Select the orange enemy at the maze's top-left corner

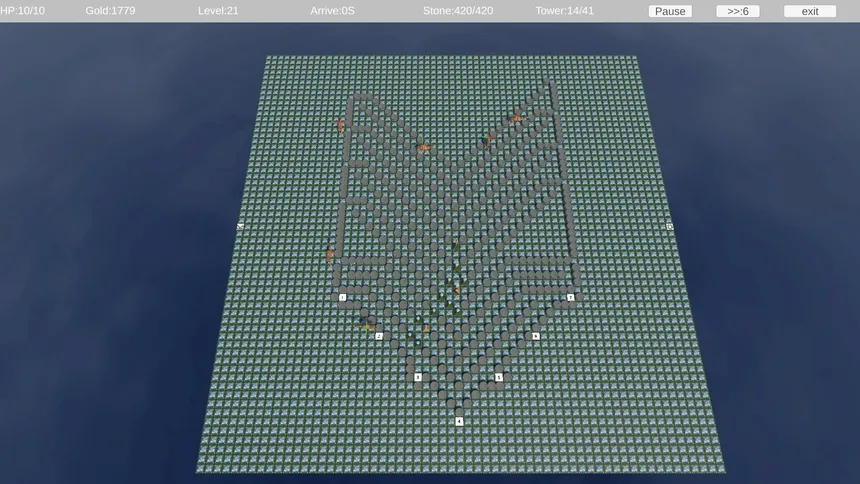(340, 125)
